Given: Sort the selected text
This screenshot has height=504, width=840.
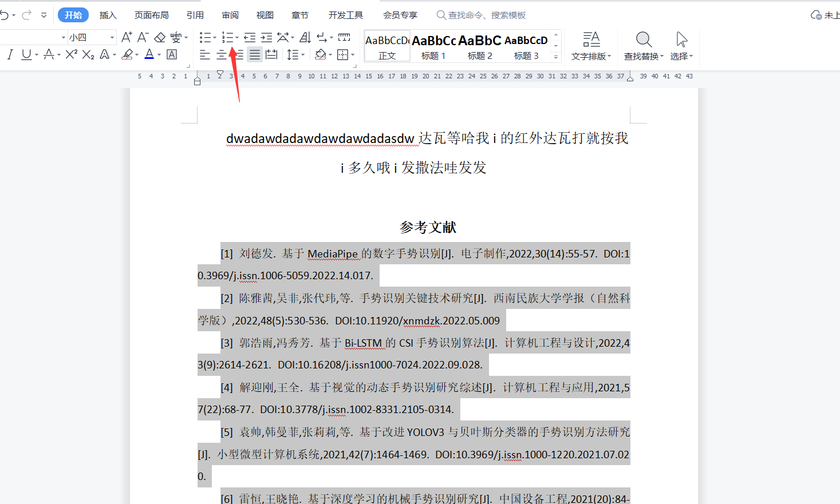Looking at the screenshot, I should tap(305, 37).
